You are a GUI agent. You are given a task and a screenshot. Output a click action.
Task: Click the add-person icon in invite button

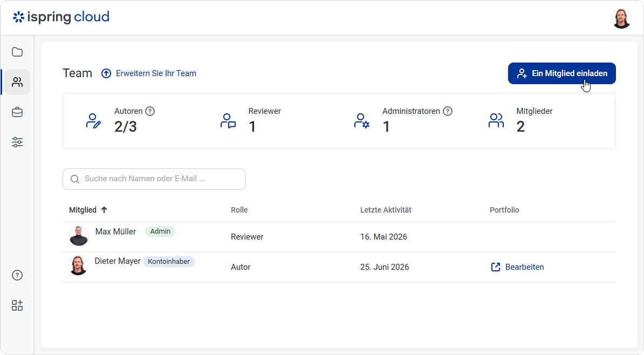tap(522, 73)
